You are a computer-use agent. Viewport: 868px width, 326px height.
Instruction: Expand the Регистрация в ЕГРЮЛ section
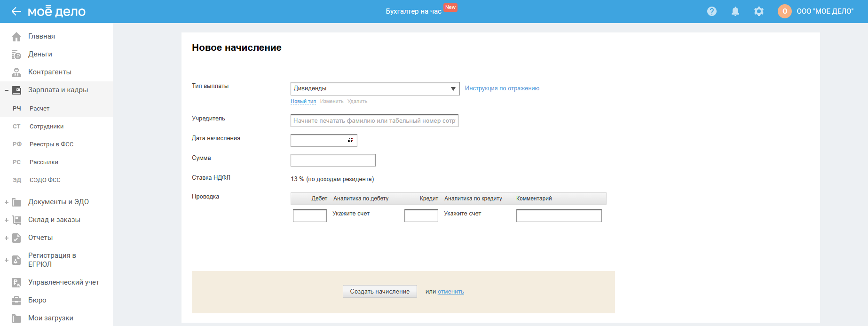pos(7,260)
